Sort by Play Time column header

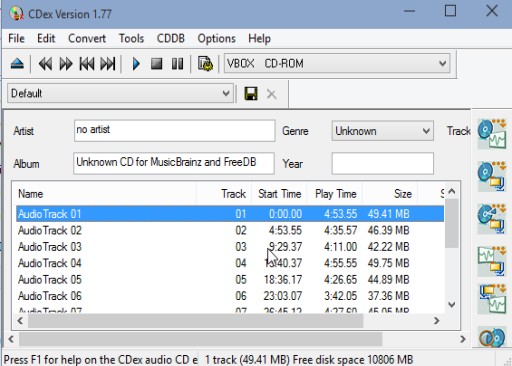point(335,194)
